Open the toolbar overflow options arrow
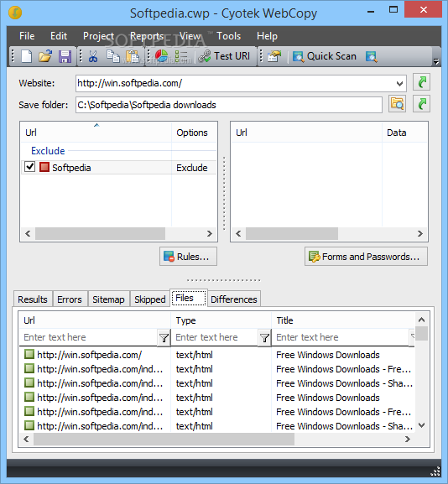This screenshot has width=448, height=484. tap(436, 61)
